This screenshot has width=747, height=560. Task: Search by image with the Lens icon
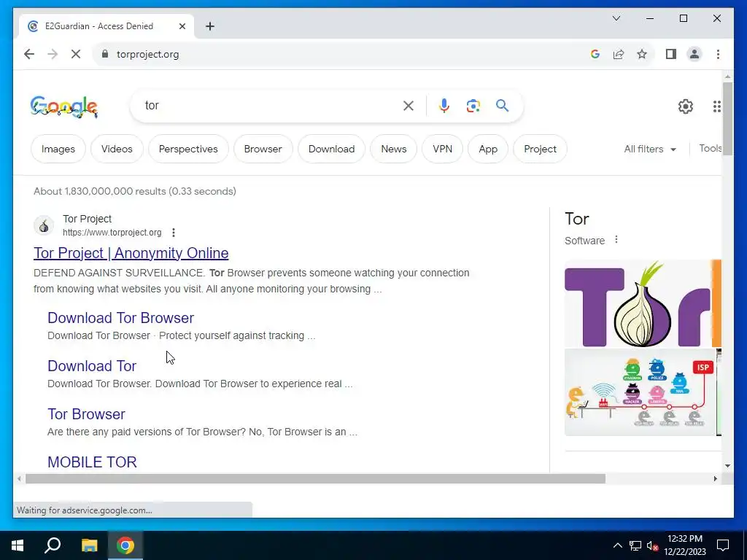tap(473, 106)
